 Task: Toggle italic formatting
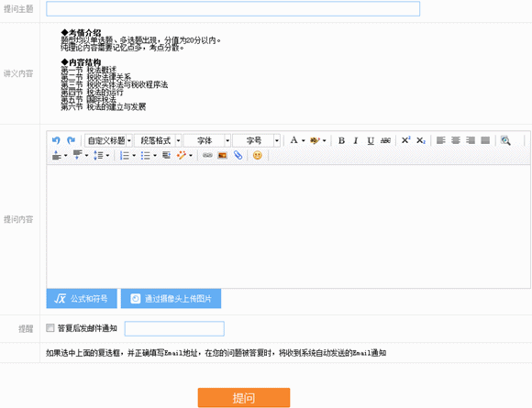coord(356,140)
